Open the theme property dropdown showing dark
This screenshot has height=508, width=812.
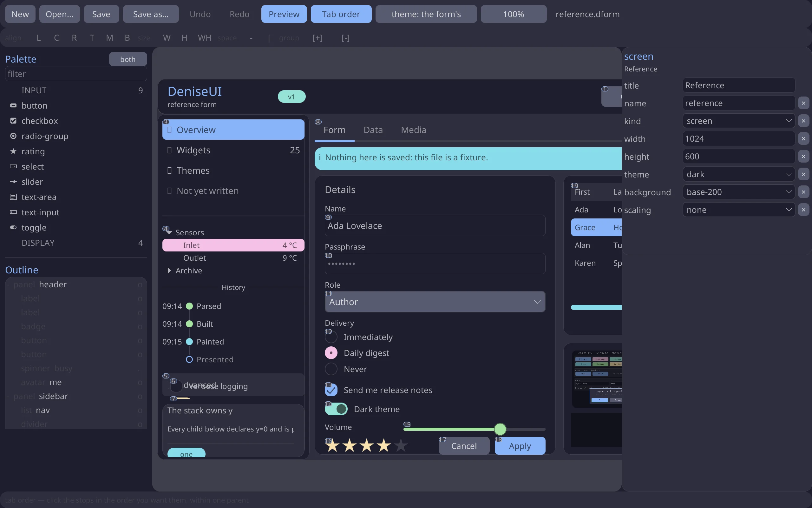(x=738, y=174)
